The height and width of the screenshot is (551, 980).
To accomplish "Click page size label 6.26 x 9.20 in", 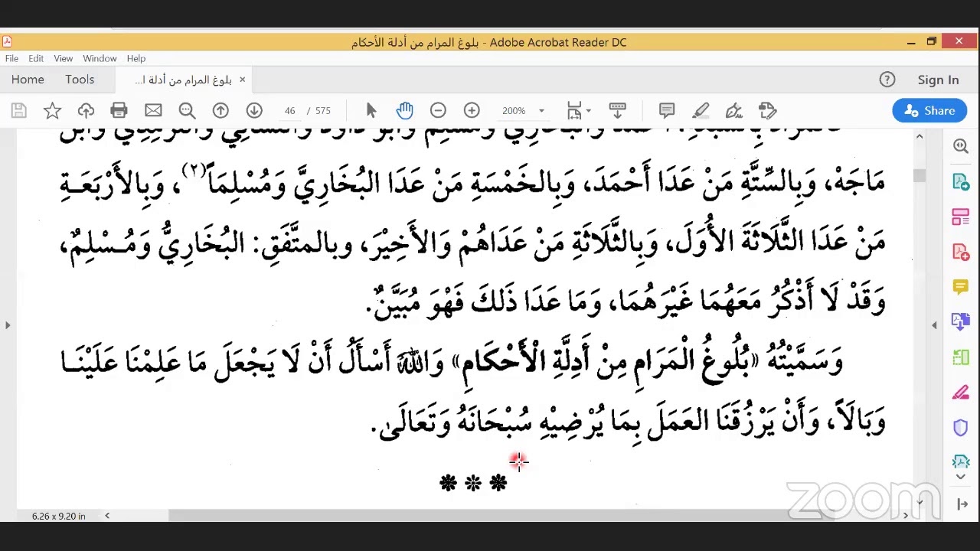I will (59, 516).
